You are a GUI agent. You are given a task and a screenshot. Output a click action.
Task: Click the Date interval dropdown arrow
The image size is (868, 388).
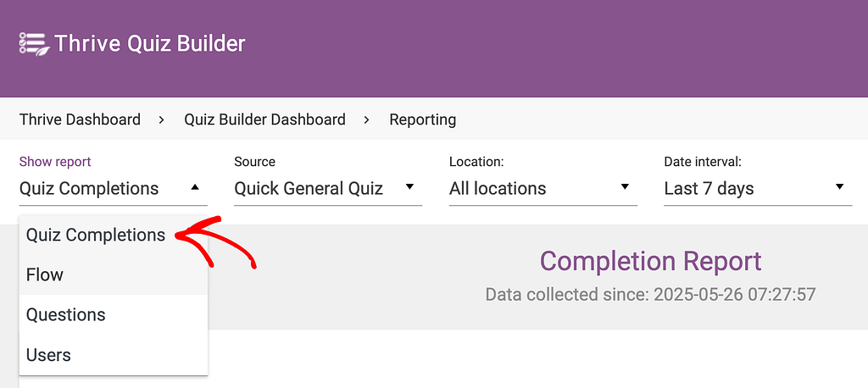pyautogui.click(x=840, y=187)
